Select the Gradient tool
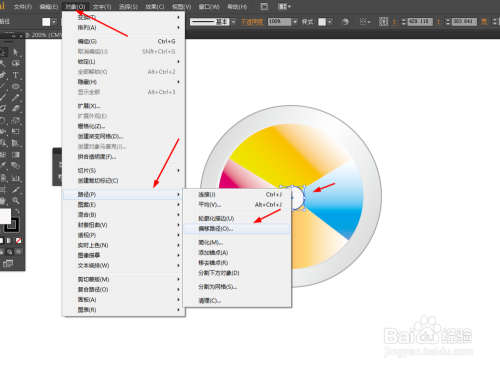 pyautogui.click(x=16, y=154)
